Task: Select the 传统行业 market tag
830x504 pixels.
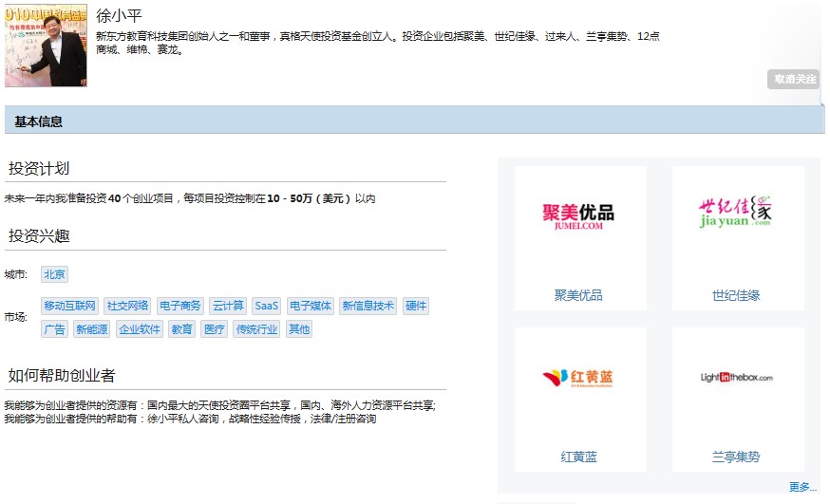Action: 256,329
